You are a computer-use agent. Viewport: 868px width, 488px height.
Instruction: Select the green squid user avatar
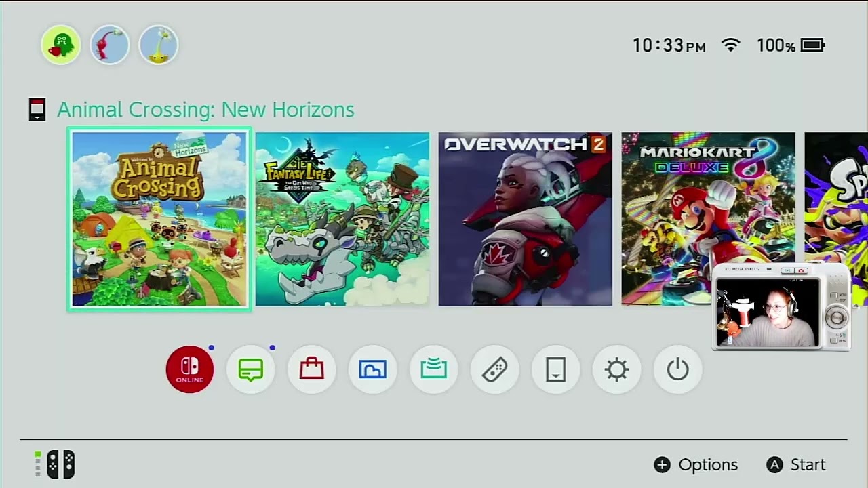point(61,45)
